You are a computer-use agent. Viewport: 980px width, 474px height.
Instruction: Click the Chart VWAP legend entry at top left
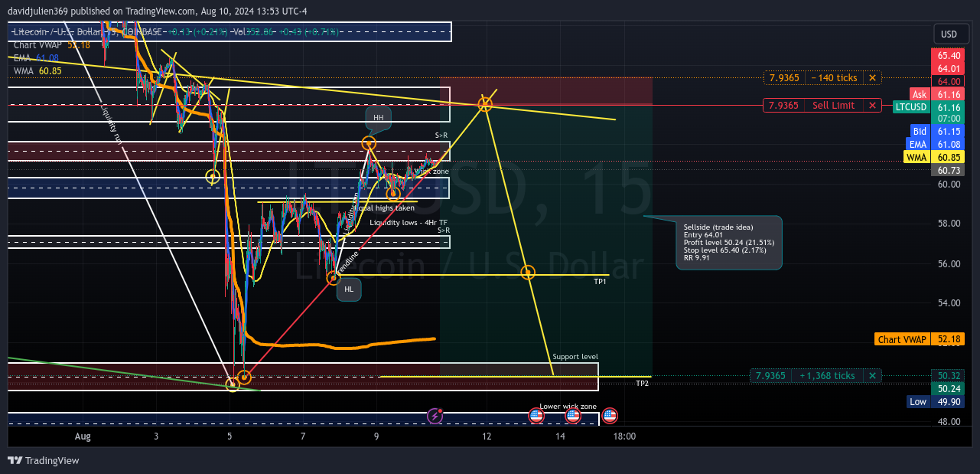coord(51,45)
